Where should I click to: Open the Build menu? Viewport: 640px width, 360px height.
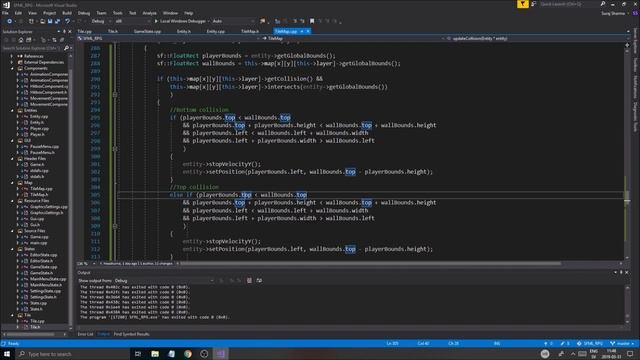67,13
